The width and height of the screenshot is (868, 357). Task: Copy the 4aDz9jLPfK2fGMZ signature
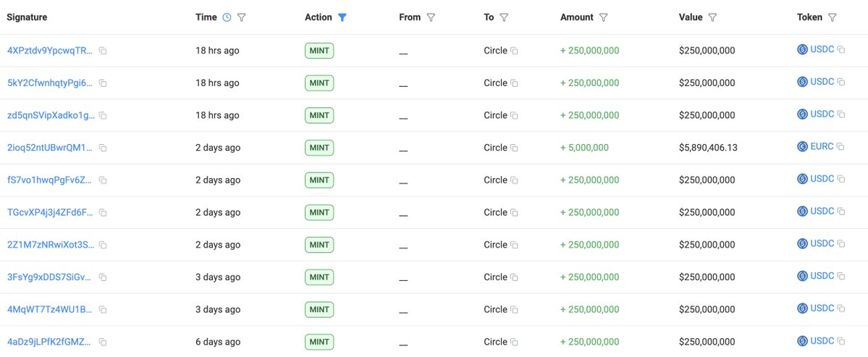(x=103, y=342)
